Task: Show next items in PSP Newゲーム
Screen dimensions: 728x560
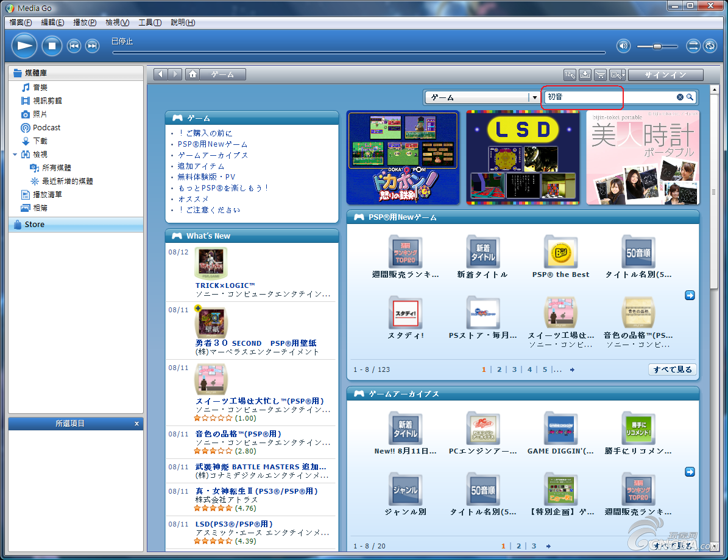Action: (x=690, y=296)
